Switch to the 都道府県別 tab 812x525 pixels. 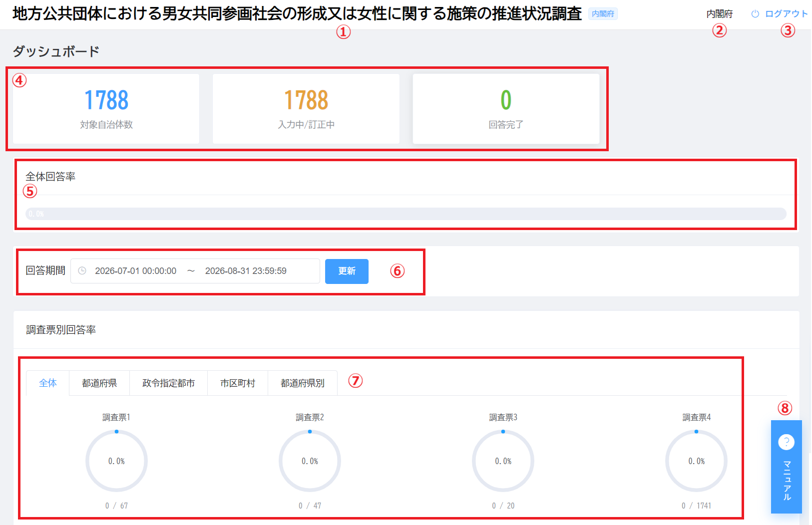(303, 383)
